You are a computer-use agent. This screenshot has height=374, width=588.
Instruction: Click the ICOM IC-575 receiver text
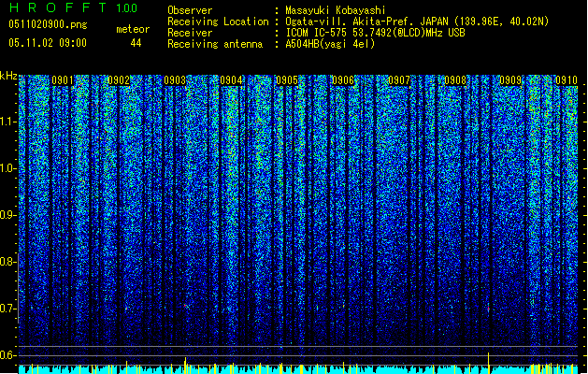(376, 33)
